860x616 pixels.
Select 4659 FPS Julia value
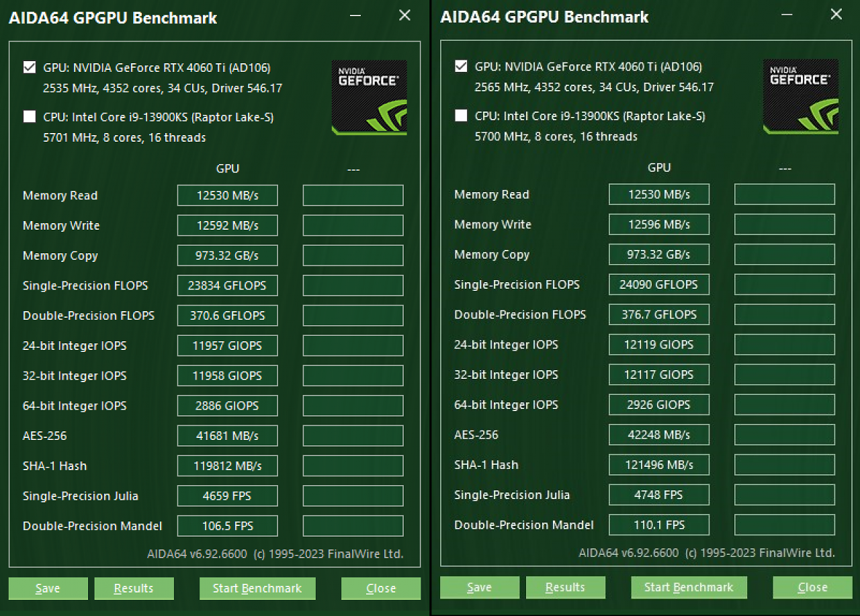(x=228, y=496)
